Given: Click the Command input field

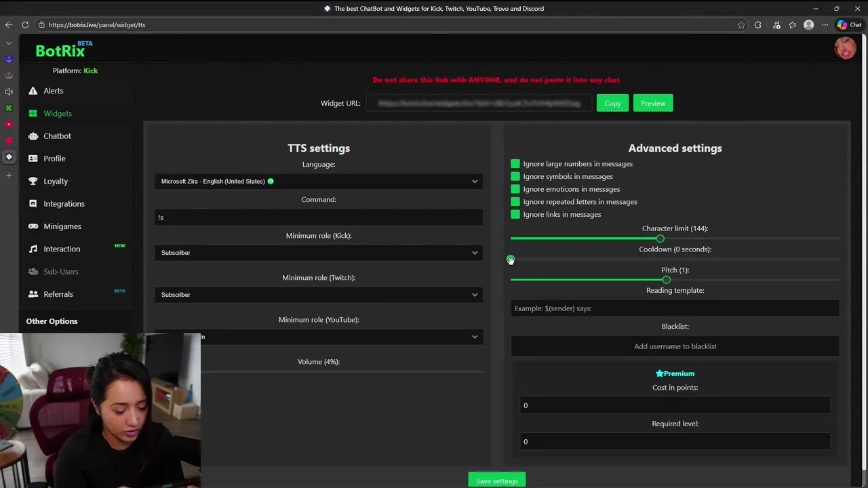Looking at the screenshot, I should point(319,218).
